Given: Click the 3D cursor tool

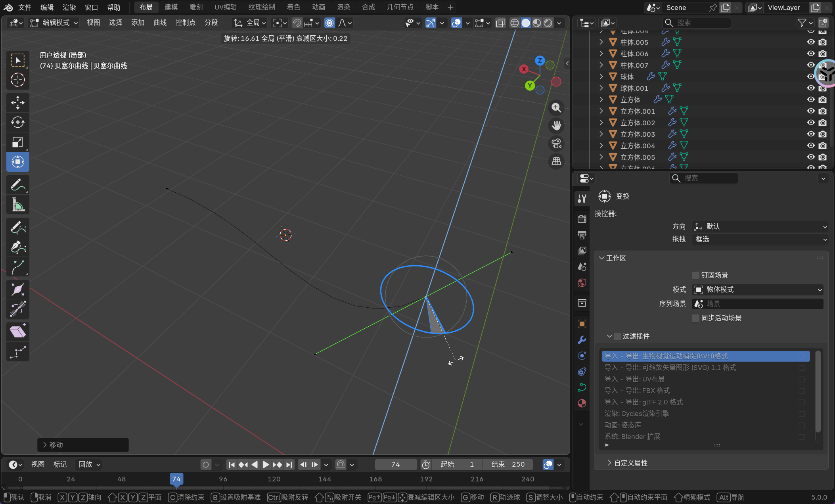Looking at the screenshot, I should point(17,80).
